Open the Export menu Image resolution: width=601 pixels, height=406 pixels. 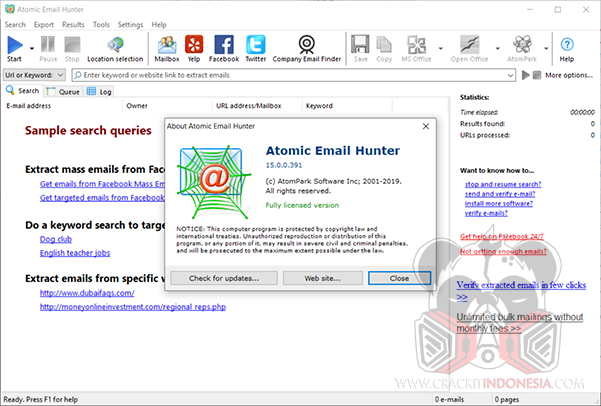click(44, 25)
